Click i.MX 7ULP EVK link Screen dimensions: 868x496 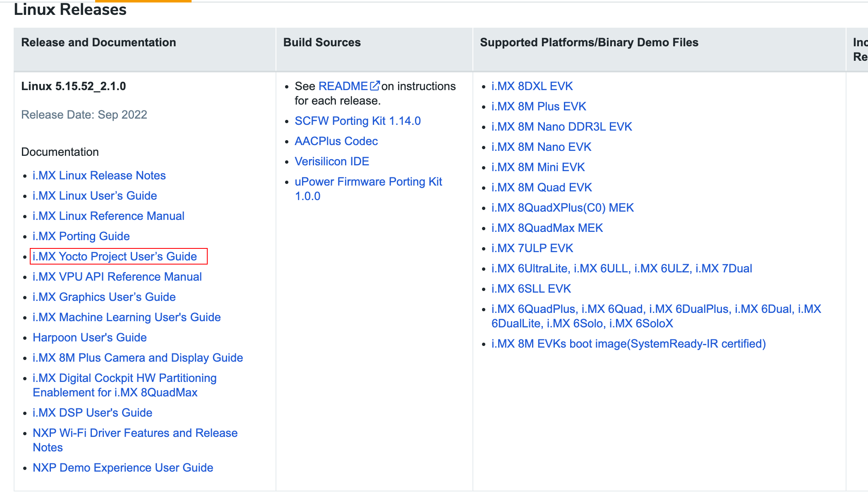[x=532, y=248]
